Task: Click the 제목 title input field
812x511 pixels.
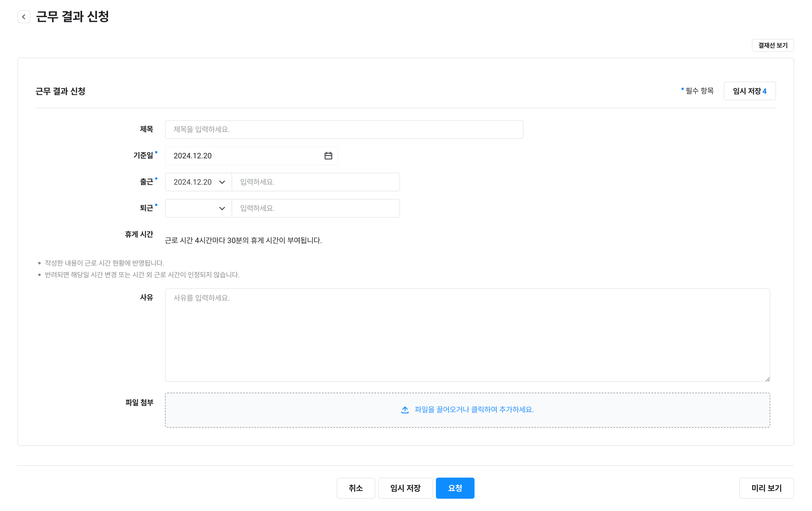Action: 344,129
